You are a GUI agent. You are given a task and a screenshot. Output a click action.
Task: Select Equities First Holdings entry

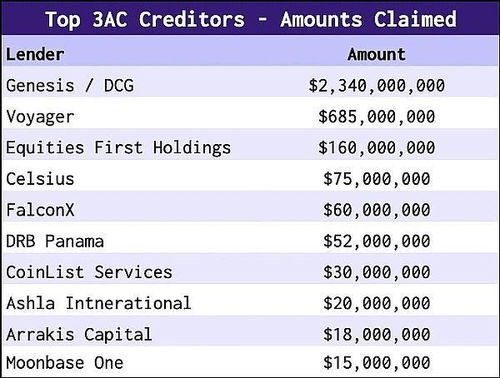(118, 148)
